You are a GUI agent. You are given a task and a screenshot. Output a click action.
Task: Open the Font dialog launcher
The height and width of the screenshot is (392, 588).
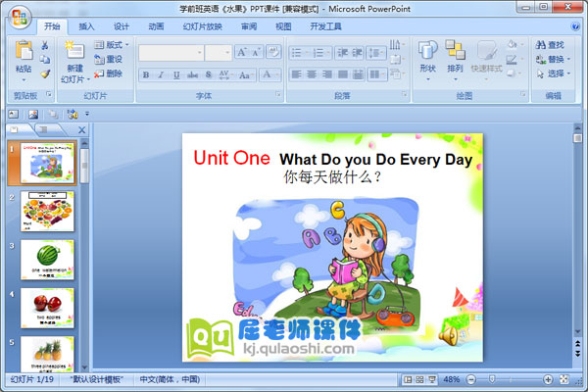[278, 94]
